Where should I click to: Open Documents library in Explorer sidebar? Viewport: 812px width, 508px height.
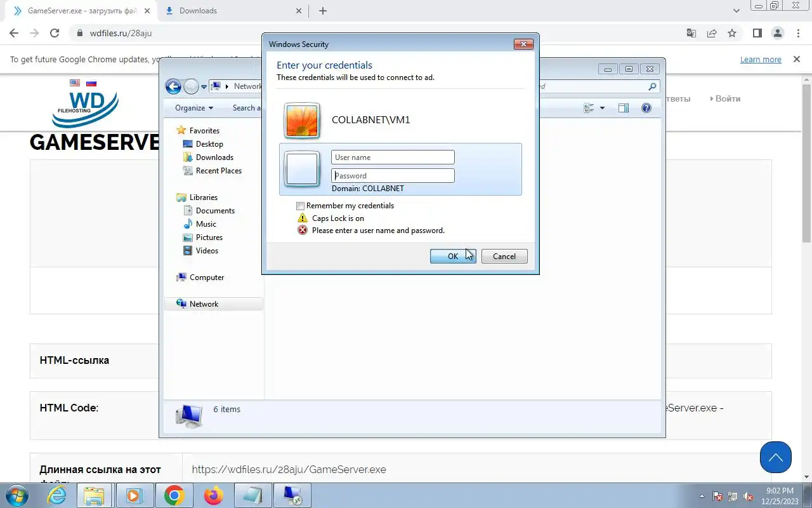click(215, 210)
